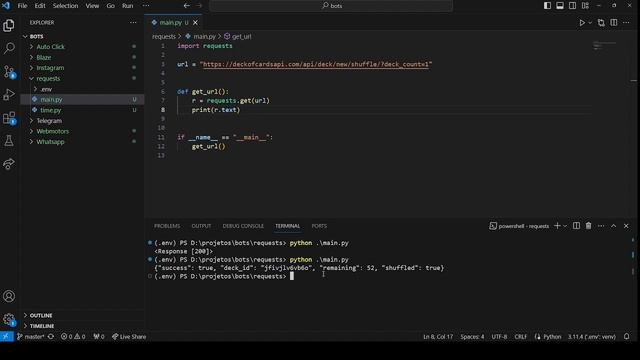This screenshot has height=360, width=640.
Task: Expand the Auto Click folder
Action: tap(31, 47)
